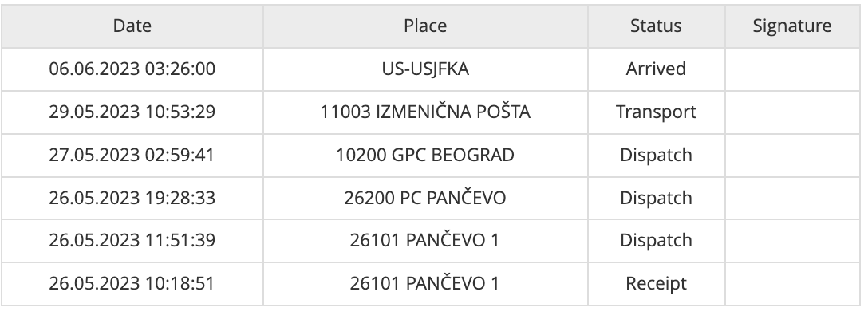
Task: Click the Place column header
Action: (x=425, y=26)
